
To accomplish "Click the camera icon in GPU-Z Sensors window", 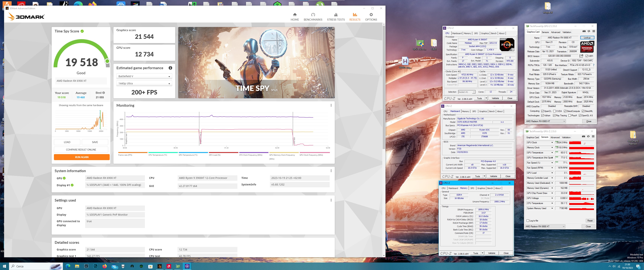I will coord(583,136).
